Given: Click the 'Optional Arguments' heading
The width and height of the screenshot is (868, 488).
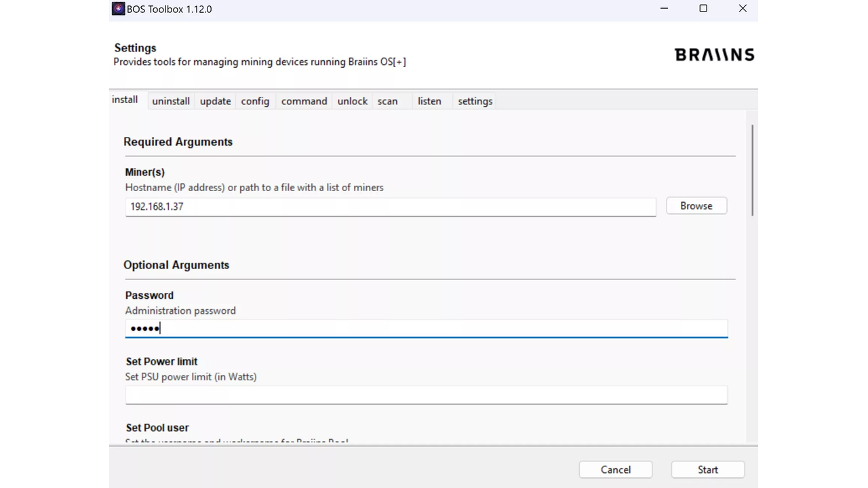Looking at the screenshot, I should 176,265.
